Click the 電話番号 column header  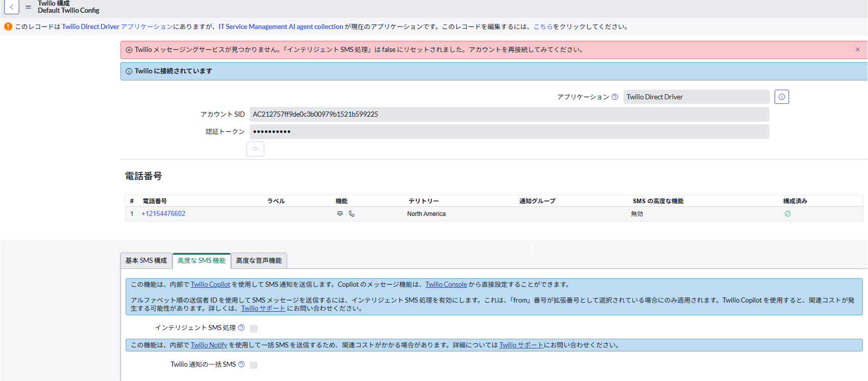[154, 201]
